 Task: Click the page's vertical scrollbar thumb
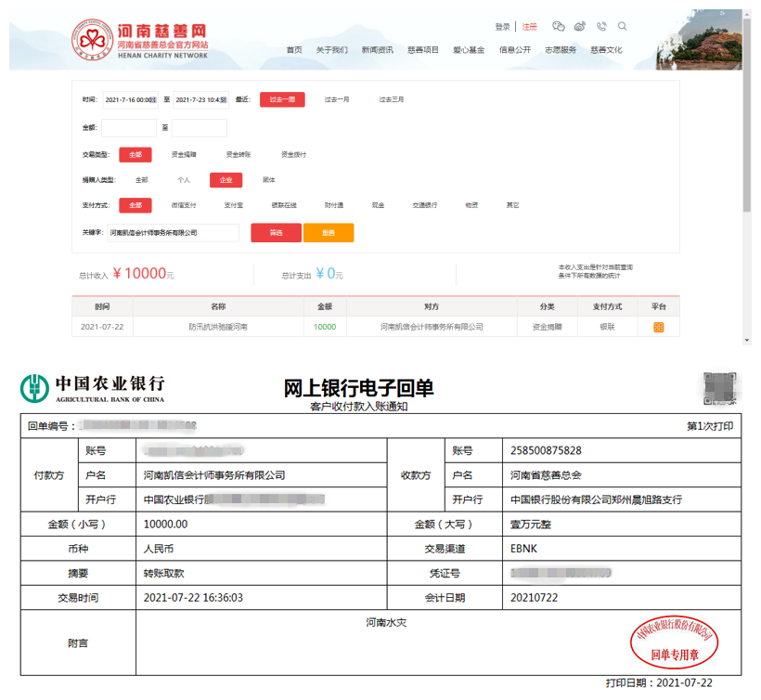[747, 115]
